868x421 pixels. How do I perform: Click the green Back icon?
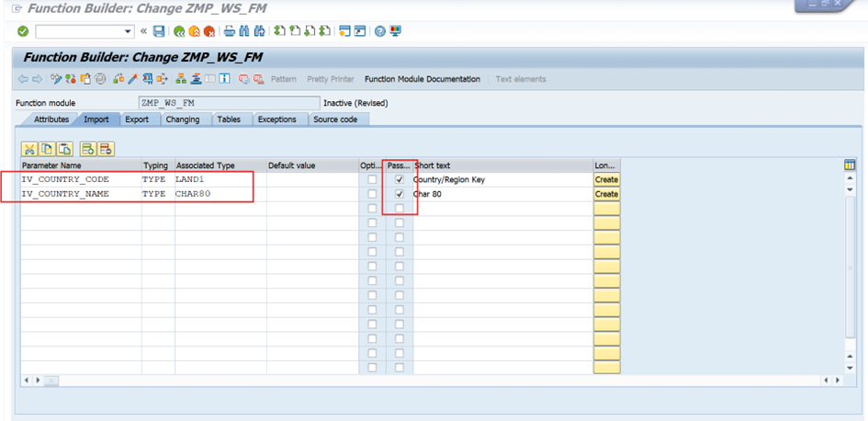179,31
